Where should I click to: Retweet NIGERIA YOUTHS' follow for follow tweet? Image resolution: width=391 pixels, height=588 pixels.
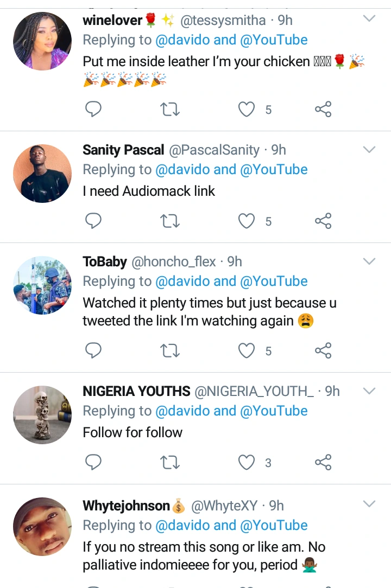(171, 463)
